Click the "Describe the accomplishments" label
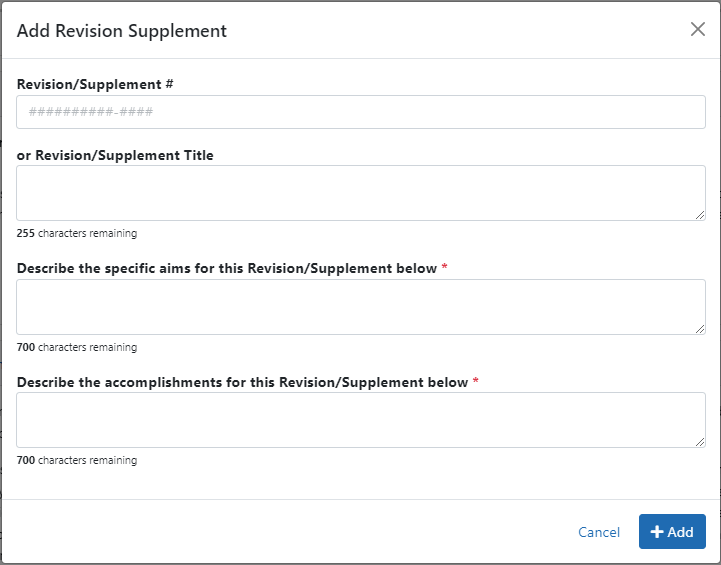Viewport: 721px width, 565px height. [x=242, y=382]
